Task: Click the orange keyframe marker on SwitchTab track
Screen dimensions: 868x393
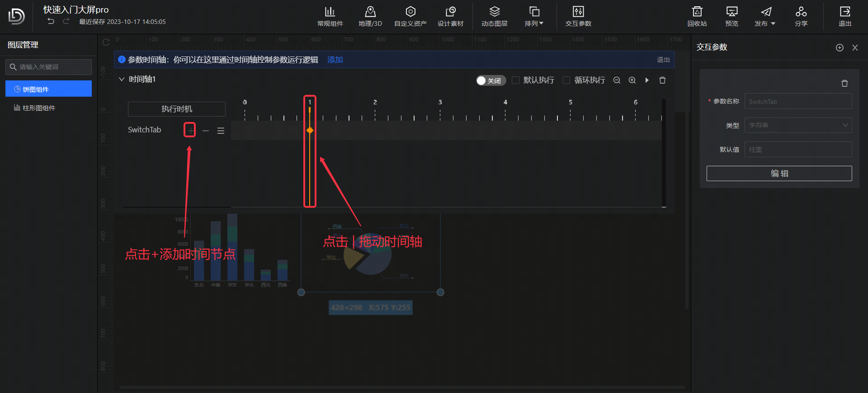Action: (x=310, y=131)
